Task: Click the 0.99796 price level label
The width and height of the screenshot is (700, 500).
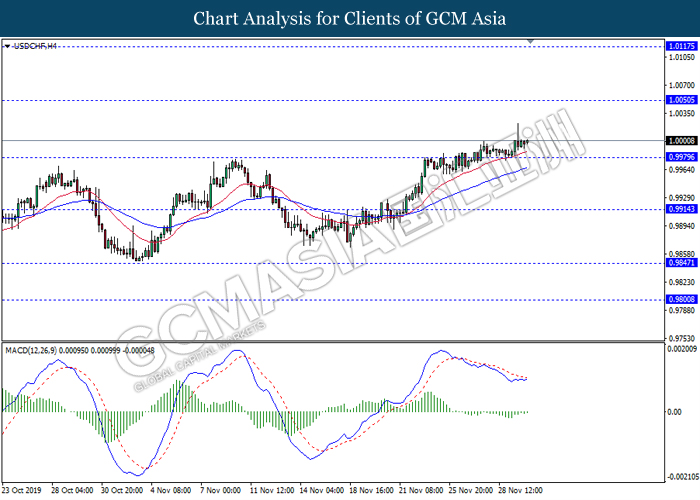Action: coord(681,157)
